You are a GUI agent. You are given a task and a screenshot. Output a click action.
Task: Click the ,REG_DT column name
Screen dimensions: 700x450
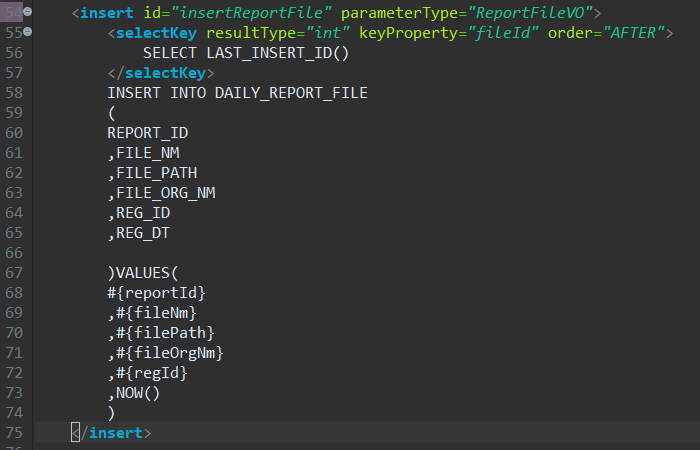tap(139, 233)
